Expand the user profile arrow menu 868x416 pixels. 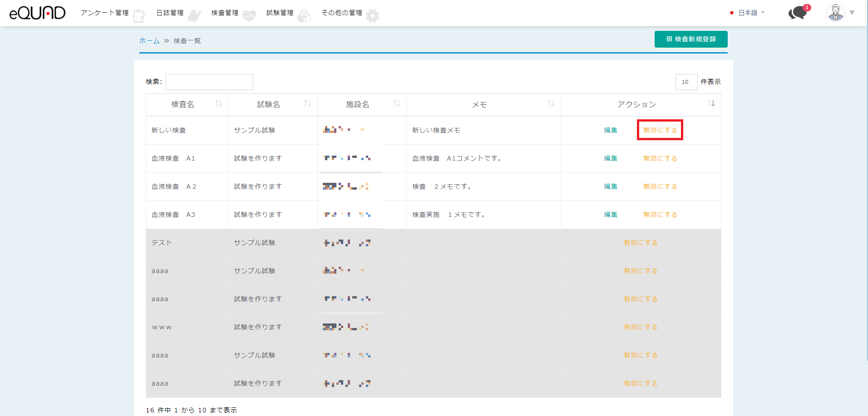pyautogui.click(x=852, y=13)
